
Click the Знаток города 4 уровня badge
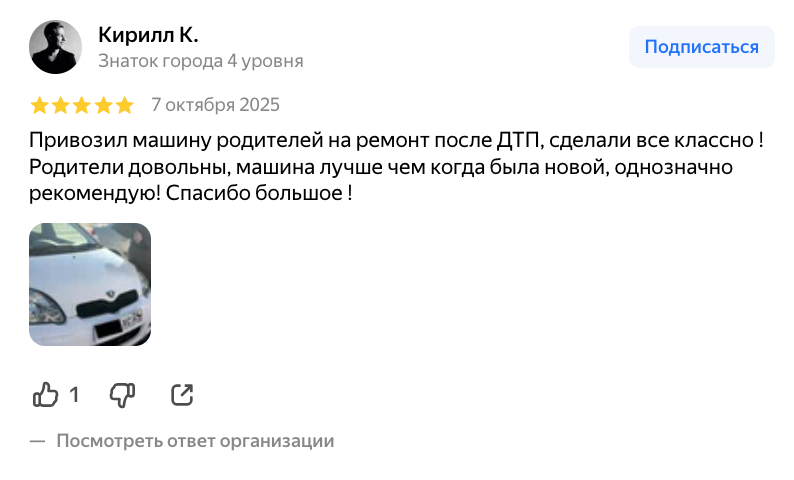click(x=200, y=61)
